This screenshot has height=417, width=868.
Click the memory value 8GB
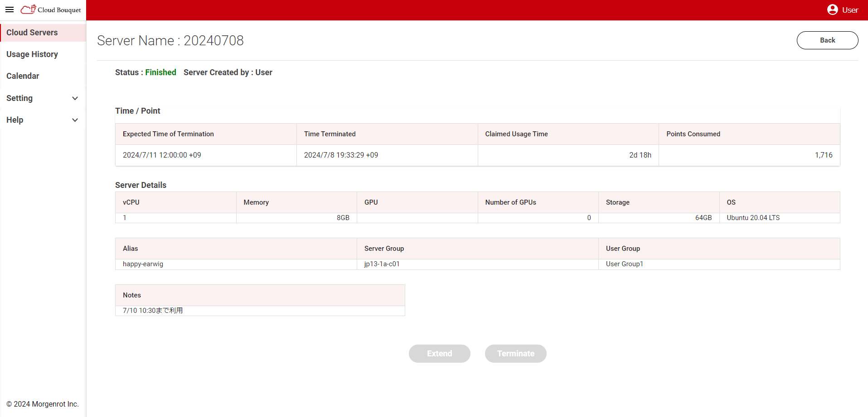pyautogui.click(x=343, y=218)
